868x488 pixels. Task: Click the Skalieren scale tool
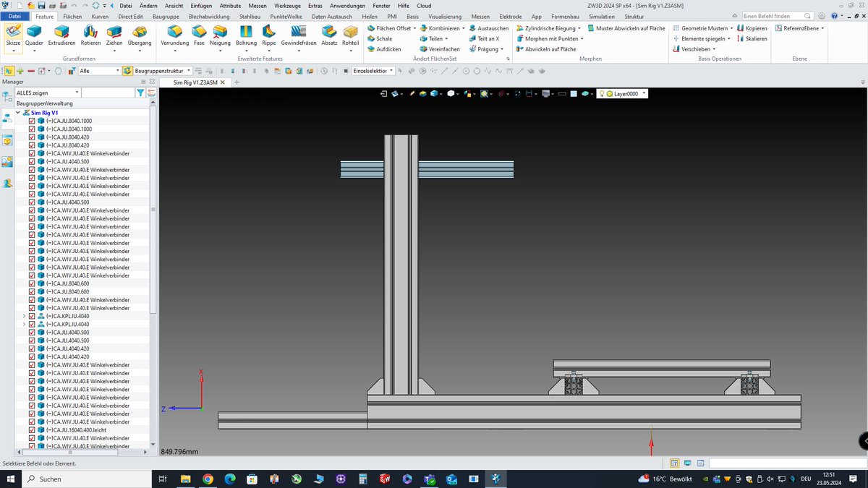752,39
